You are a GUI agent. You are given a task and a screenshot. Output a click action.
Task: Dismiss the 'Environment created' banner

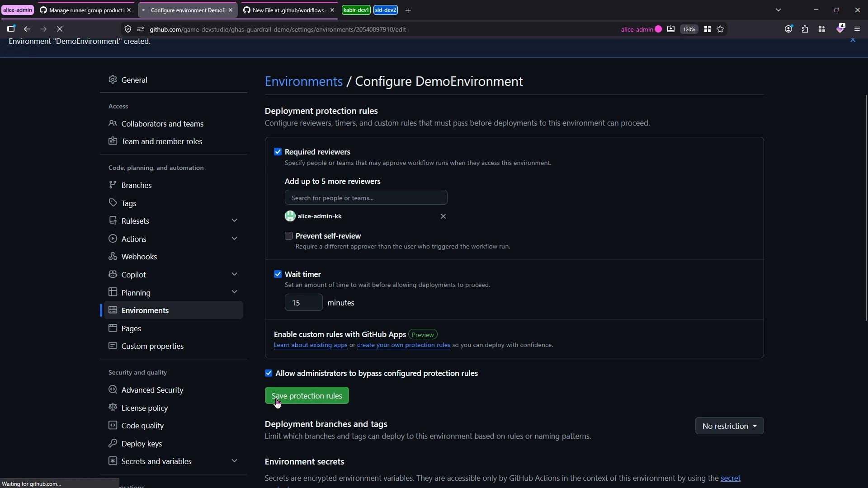click(853, 40)
